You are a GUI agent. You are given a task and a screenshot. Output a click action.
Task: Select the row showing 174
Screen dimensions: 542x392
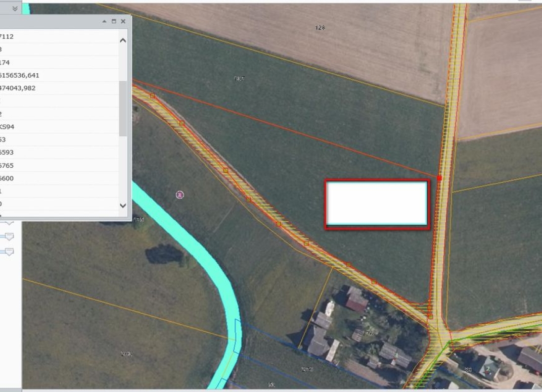click(x=59, y=63)
